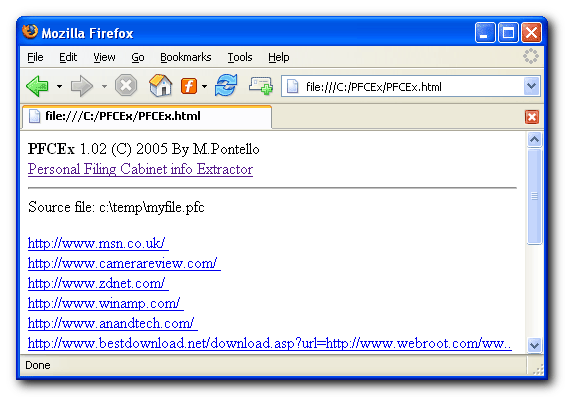Click the new tab icon with plus

coord(261,86)
